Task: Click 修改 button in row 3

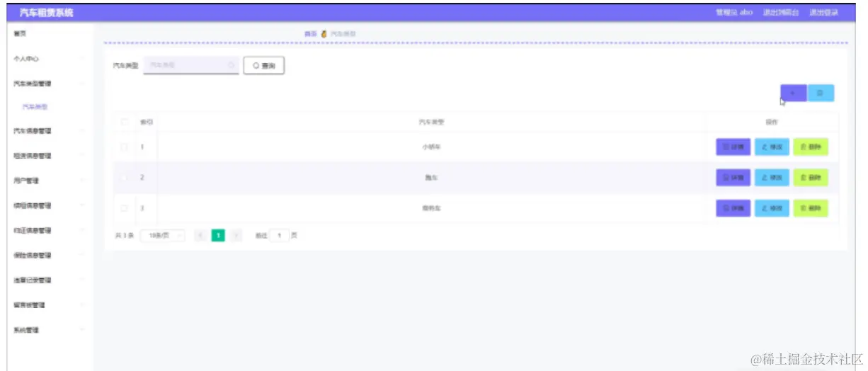Action: point(772,208)
